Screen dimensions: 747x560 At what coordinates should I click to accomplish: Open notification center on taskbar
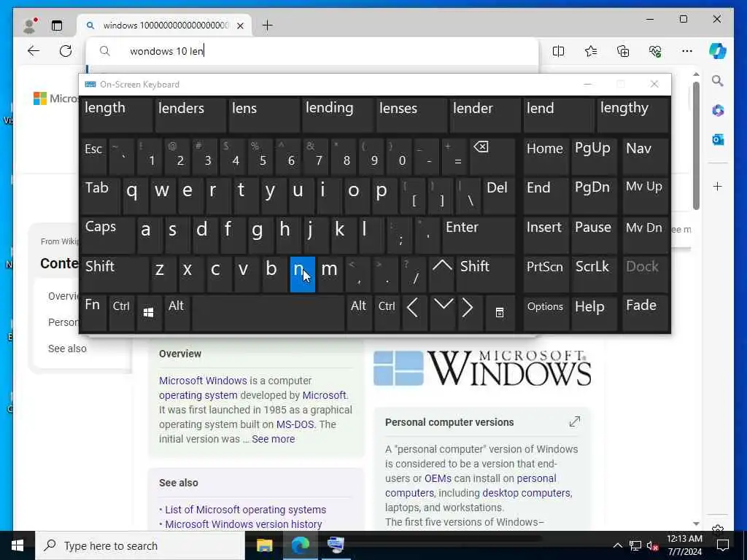(723, 545)
